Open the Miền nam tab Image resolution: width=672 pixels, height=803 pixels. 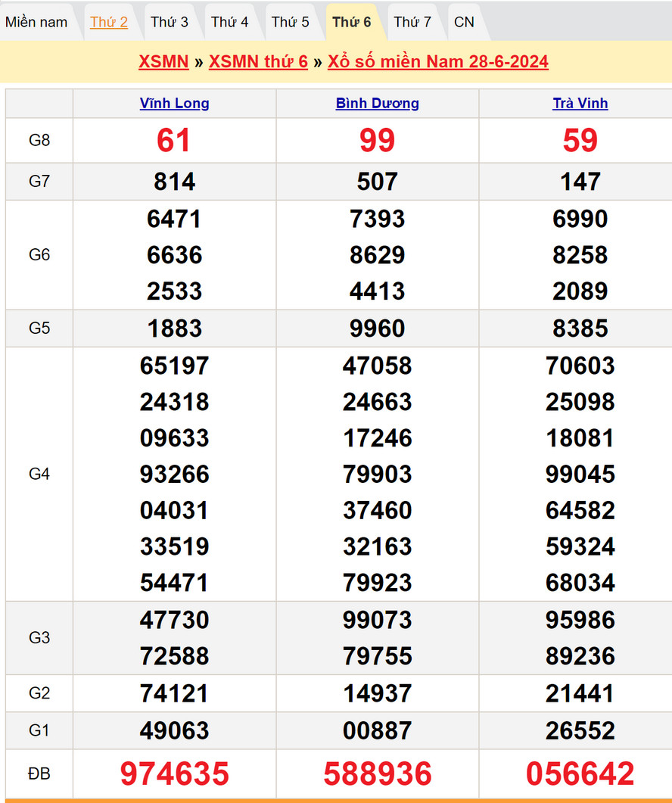[x=36, y=22]
